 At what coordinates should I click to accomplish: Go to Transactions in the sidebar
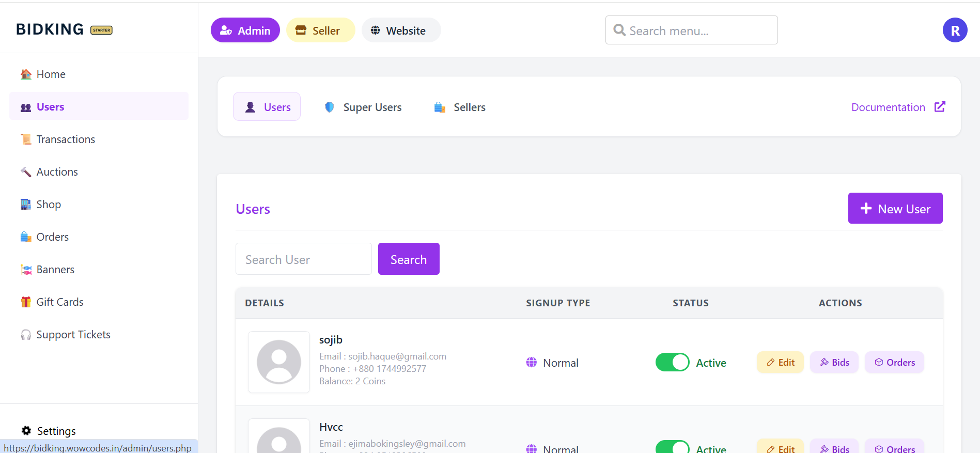99,139
